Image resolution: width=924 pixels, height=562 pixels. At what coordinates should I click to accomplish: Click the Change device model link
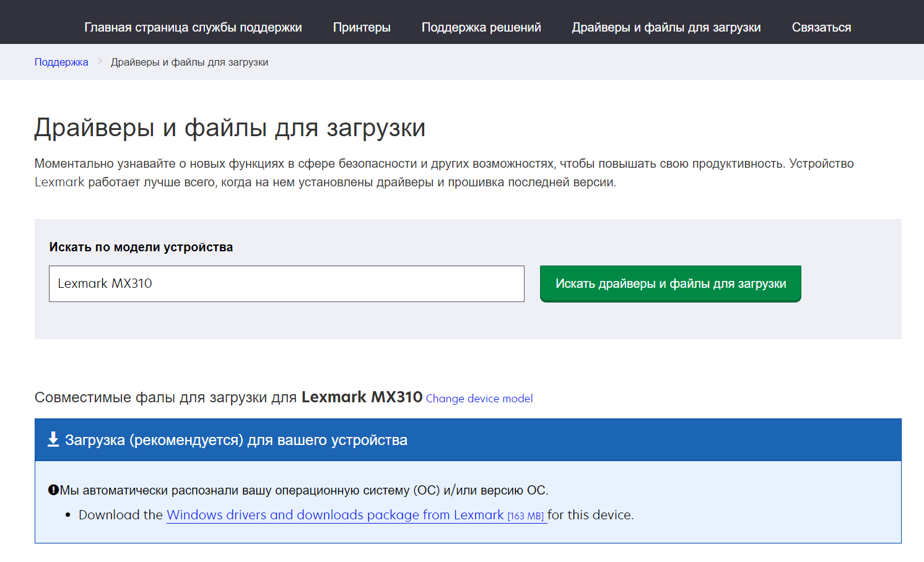click(x=479, y=399)
